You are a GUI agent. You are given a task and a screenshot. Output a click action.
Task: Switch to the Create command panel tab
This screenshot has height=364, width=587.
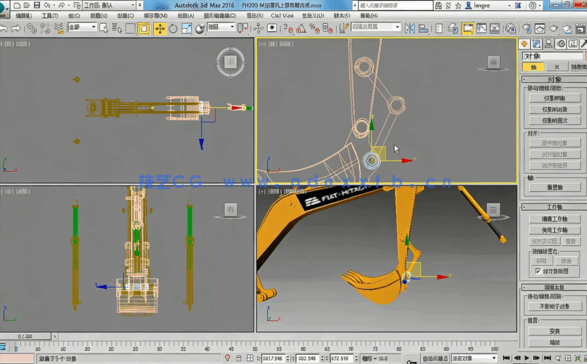pos(524,44)
